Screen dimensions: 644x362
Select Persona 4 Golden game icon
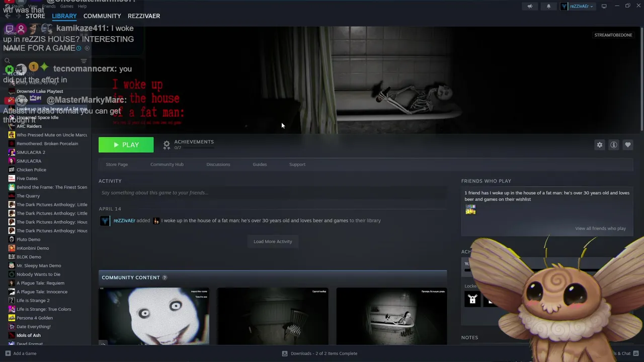12,318
